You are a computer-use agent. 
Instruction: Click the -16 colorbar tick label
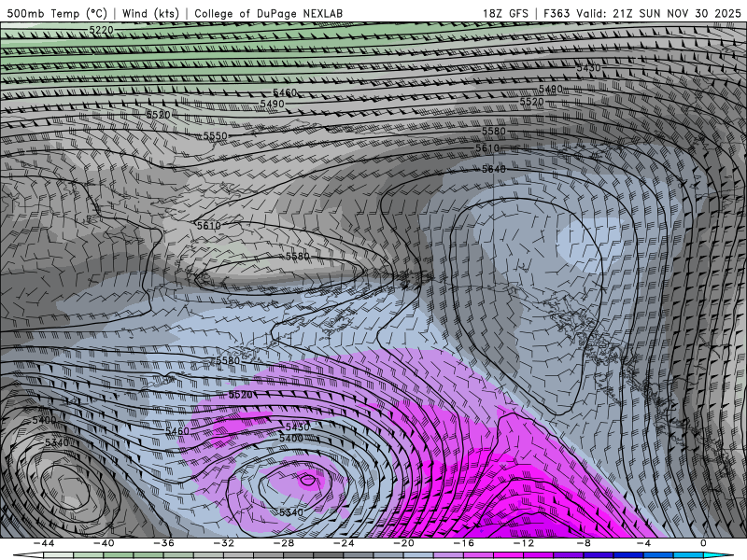point(463,543)
